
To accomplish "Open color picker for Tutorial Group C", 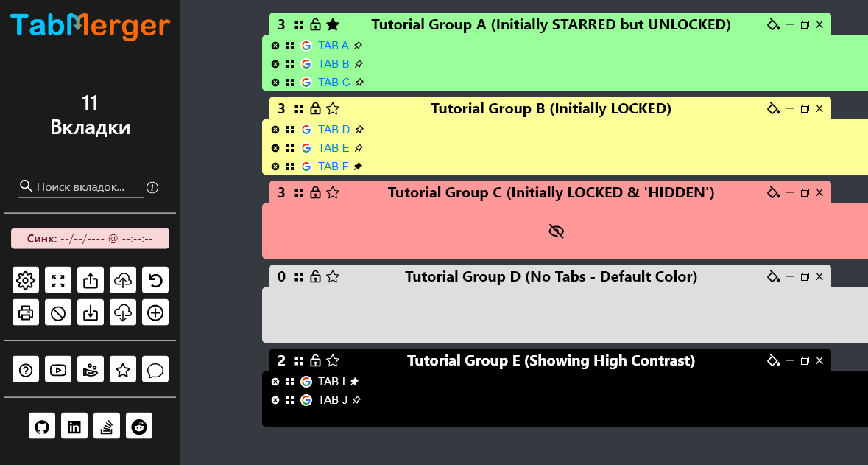I will [773, 192].
